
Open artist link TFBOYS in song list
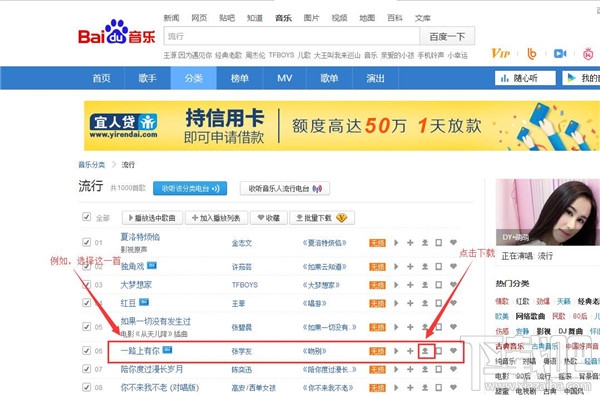[x=245, y=285]
